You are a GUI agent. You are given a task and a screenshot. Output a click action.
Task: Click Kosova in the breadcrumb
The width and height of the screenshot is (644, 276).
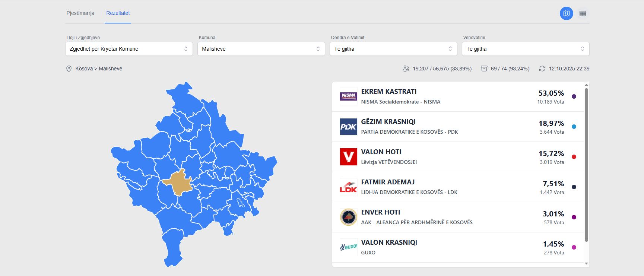(84, 69)
